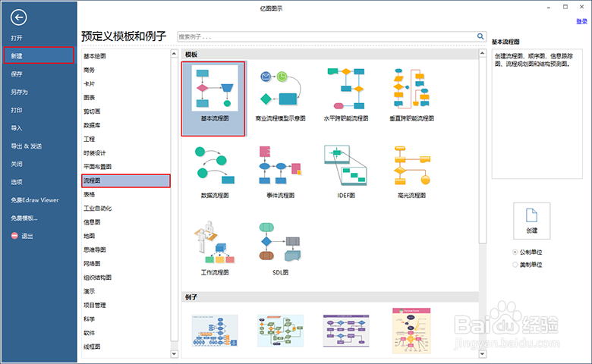
Task: Select 项目管理 category
Action: click(x=95, y=305)
